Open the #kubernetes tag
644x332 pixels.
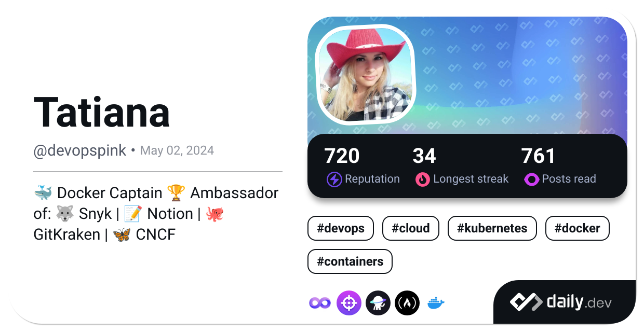pyautogui.click(x=492, y=228)
